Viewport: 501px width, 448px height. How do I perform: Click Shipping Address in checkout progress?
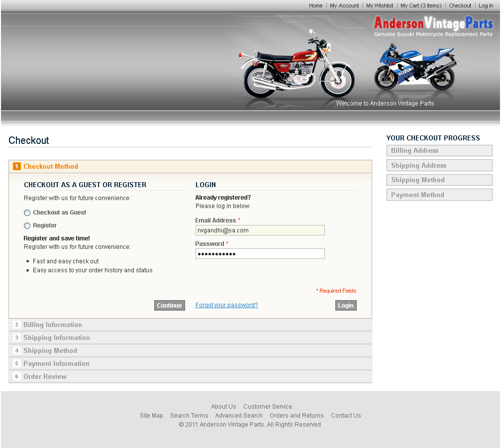tap(439, 165)
